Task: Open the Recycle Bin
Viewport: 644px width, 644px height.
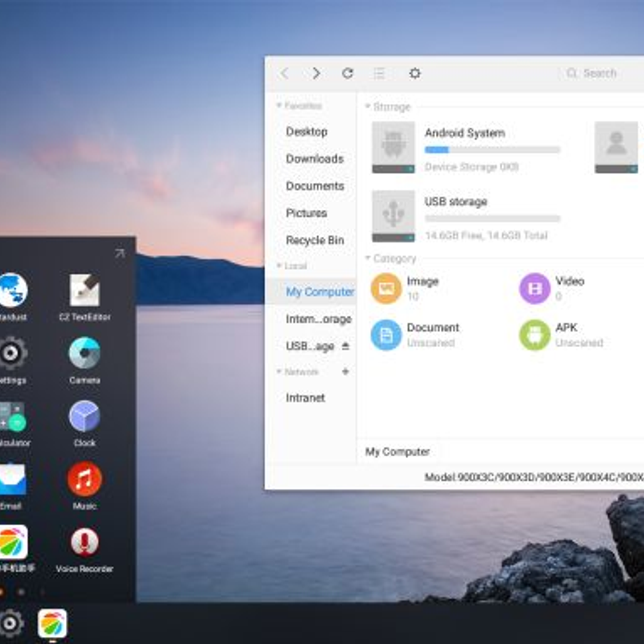Action: 316,240
